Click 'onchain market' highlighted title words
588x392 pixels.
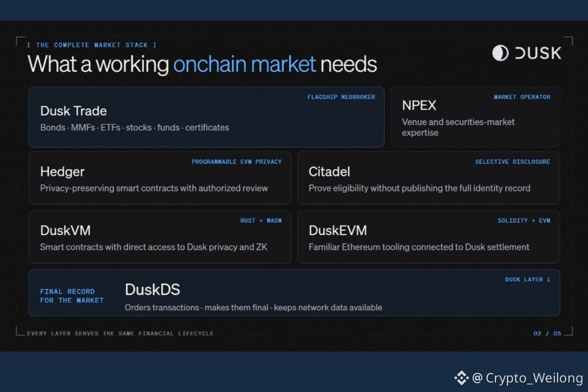(244, 64)
